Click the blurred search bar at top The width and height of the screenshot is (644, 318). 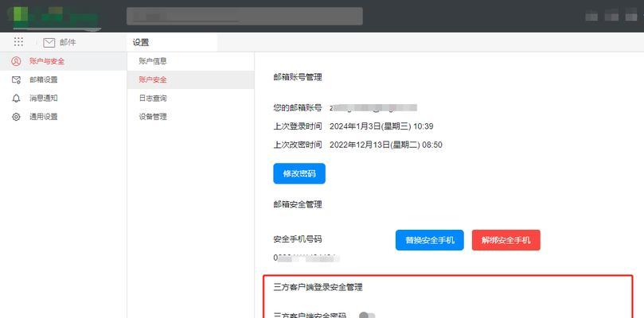pyautogui.click(x=244, y=17)
